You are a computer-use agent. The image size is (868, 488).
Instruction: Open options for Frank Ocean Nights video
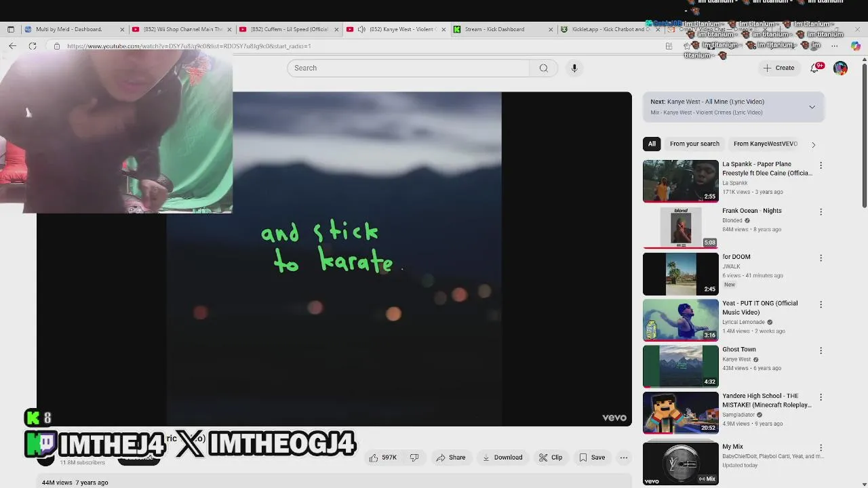[821, 212]
